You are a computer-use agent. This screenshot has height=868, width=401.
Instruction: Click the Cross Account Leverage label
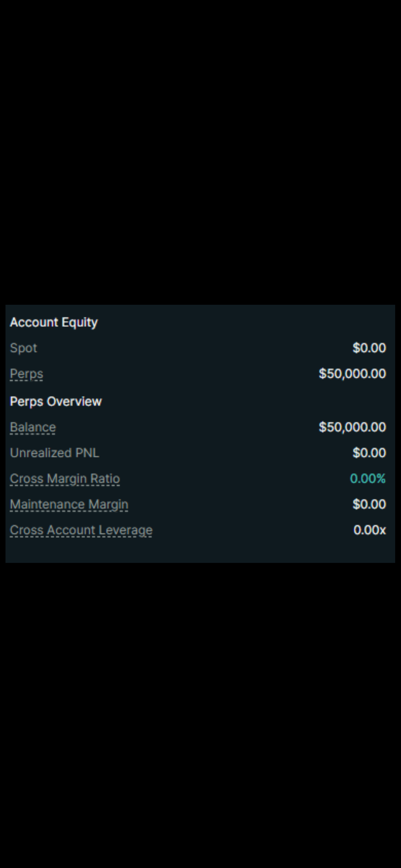[x=81, y=530]
